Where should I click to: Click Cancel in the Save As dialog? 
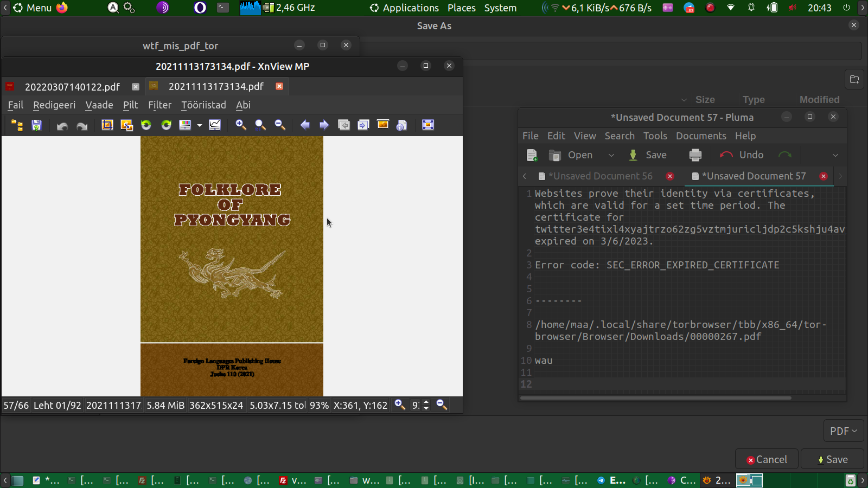click(x=767, y=459)
